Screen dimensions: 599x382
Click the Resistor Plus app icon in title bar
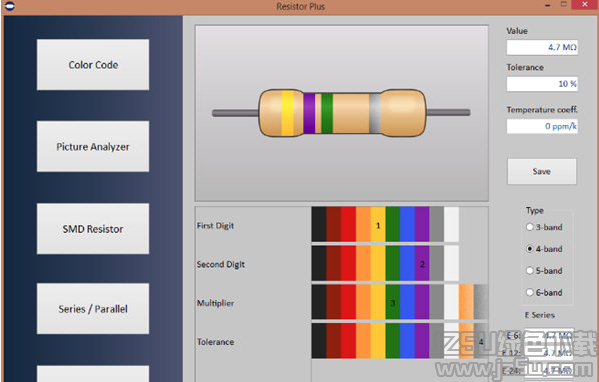click(10, 6)
